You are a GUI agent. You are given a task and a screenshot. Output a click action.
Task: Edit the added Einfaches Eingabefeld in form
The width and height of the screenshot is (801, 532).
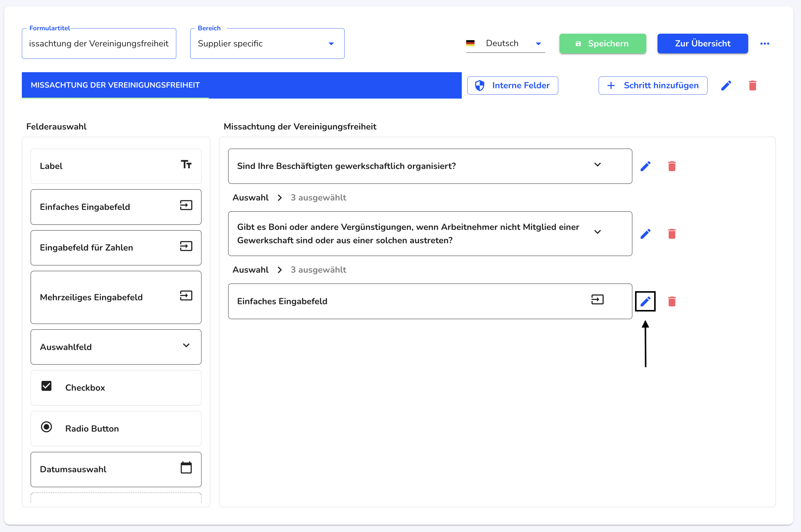tap(646, 301)
